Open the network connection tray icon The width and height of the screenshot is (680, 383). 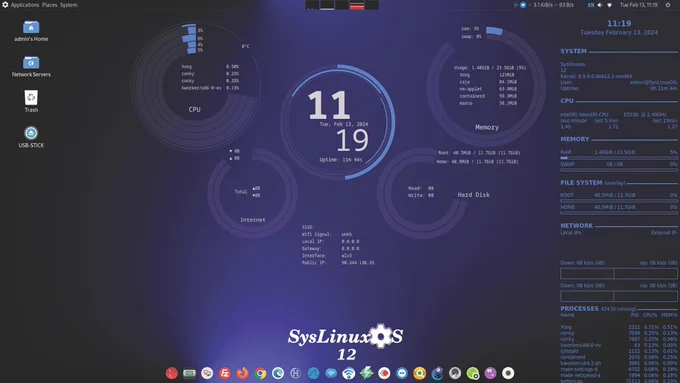[609, 5]
